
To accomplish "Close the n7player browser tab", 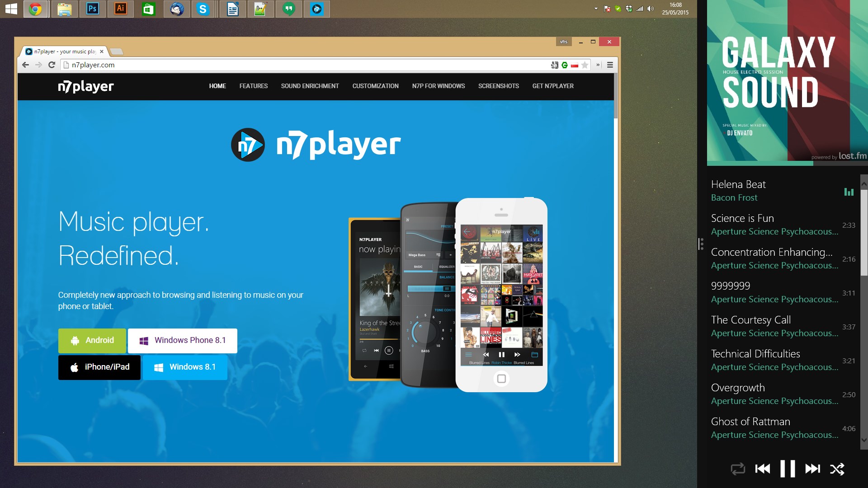I will point(102,52).
